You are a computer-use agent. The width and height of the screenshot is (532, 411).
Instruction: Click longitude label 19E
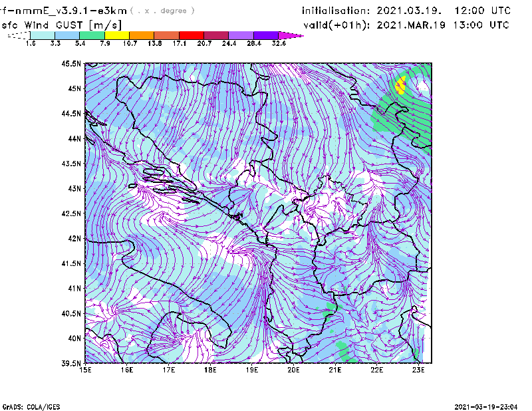252,370
